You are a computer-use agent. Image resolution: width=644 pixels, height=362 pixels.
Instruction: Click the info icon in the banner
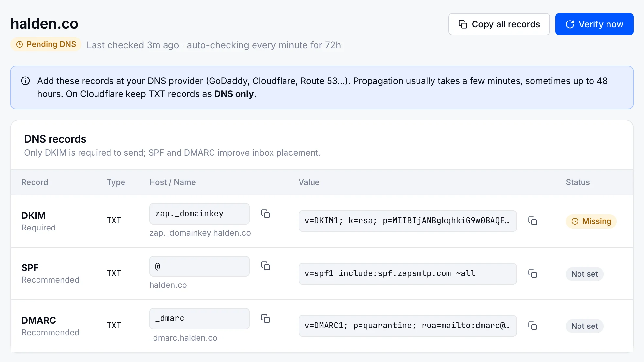(25, 81)
